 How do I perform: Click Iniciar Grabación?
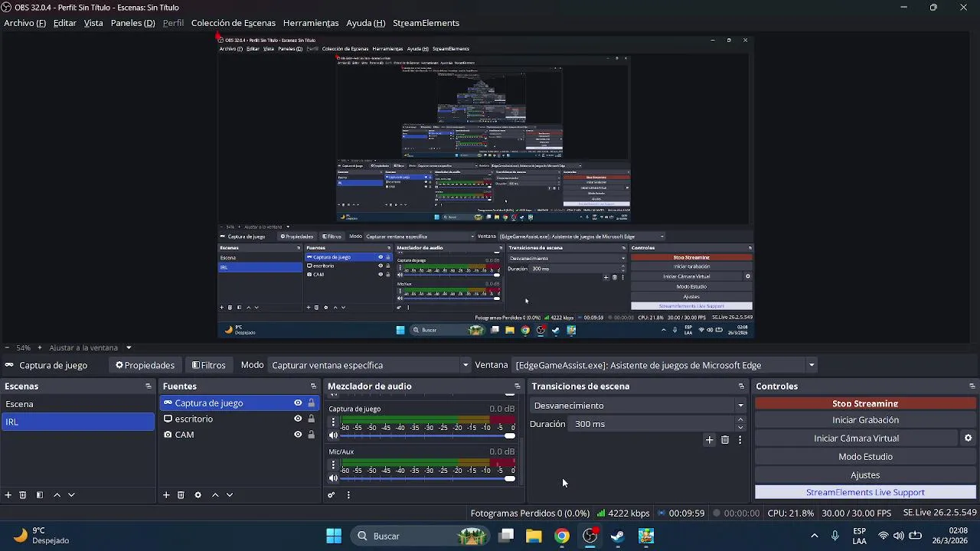pos(865,420)
